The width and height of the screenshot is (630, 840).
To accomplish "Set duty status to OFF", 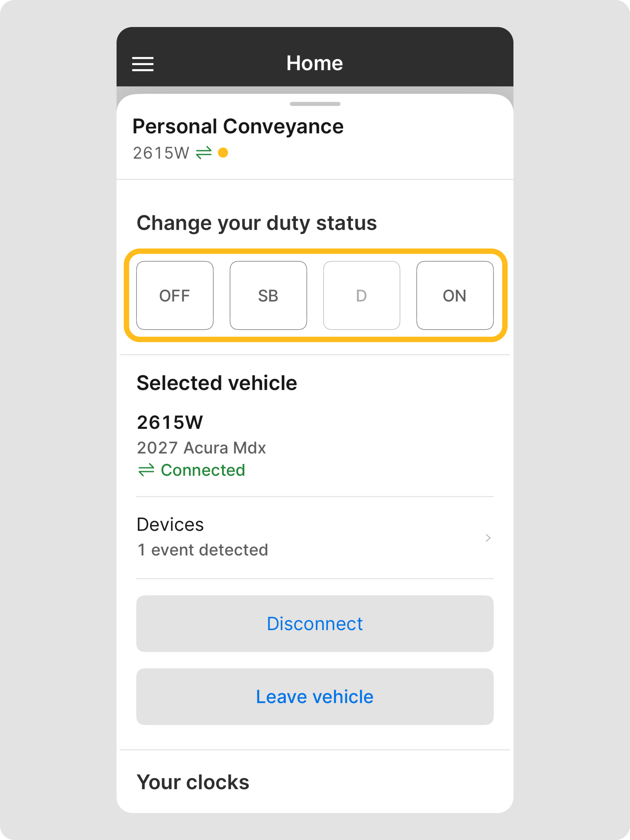I will coord(175,296).
